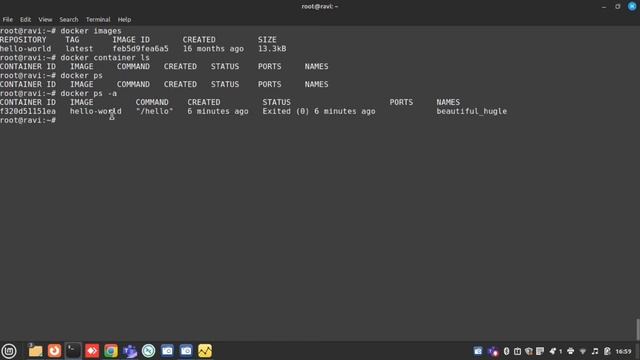Open the 16:59 clock calendar

[624, 351]
